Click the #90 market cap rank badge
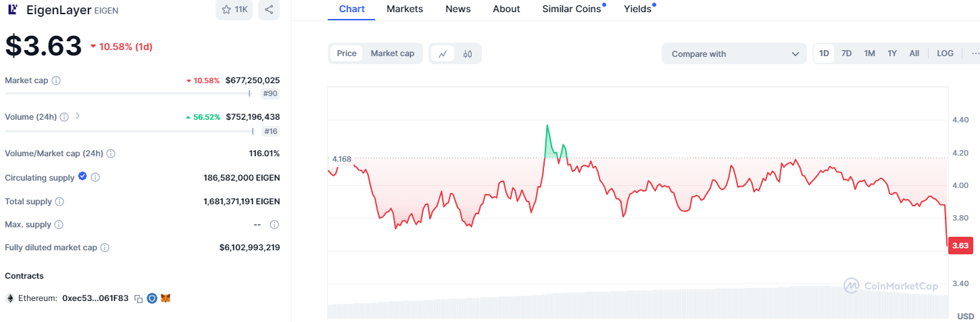The width and height of the screenshot is (980, 322). click(x=270, y=94)
